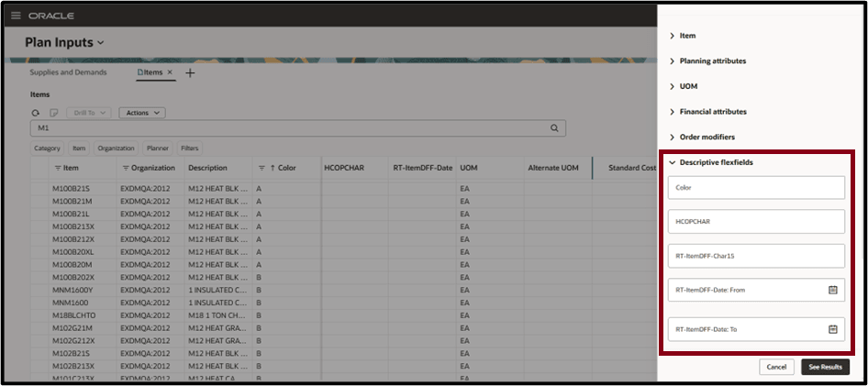Screen dimensions: 868x386
Task: Switch to Supplies and Demands tab
Action: 68,72
